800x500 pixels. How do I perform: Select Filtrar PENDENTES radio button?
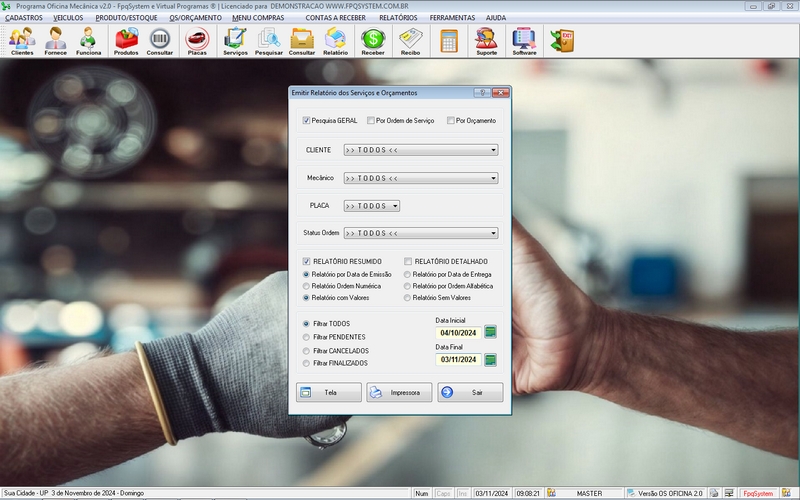point(306,337)
